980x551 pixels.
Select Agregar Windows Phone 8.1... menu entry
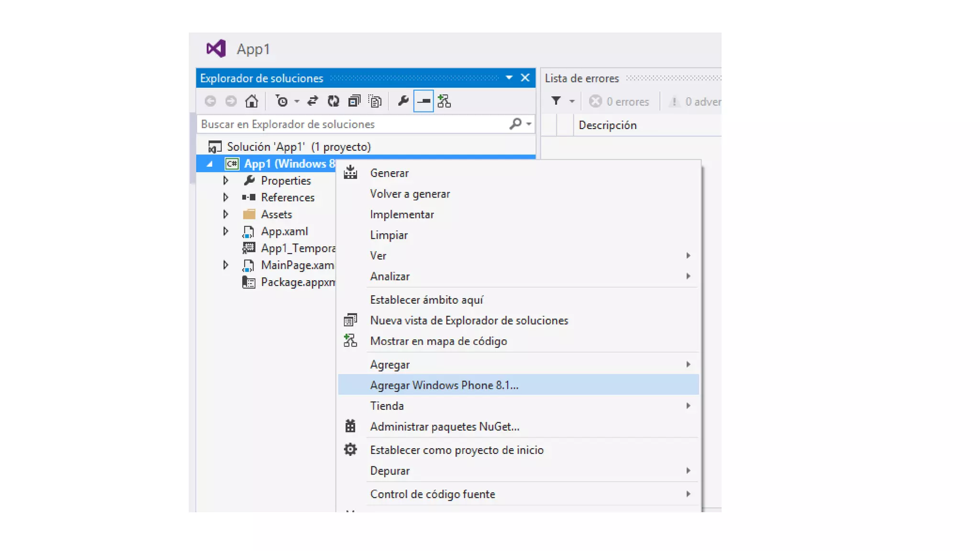click(444, 385)
